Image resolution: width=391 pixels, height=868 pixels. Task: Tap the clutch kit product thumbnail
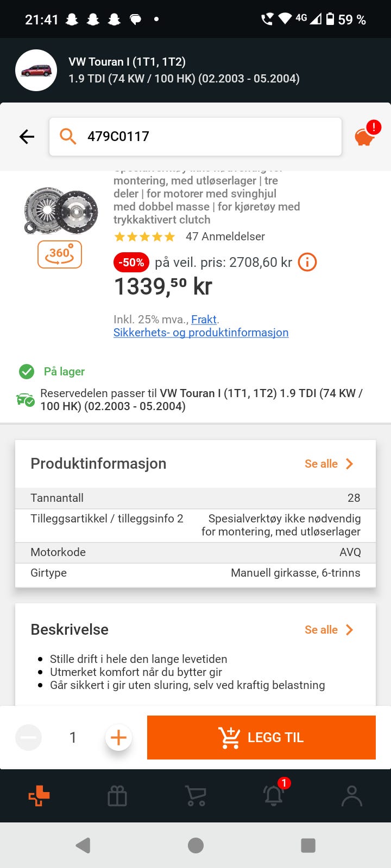pyautogui.click(x=61, y=210)
